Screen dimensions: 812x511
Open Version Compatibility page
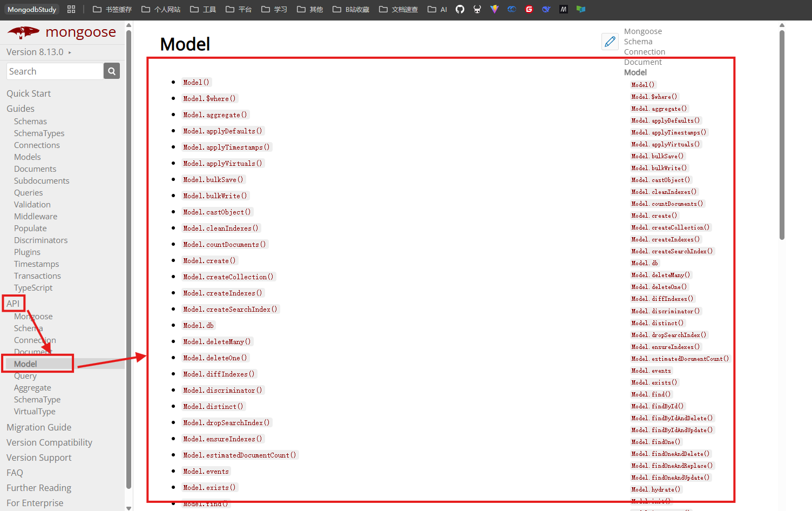pyautogui.click(x=49, y=442)
